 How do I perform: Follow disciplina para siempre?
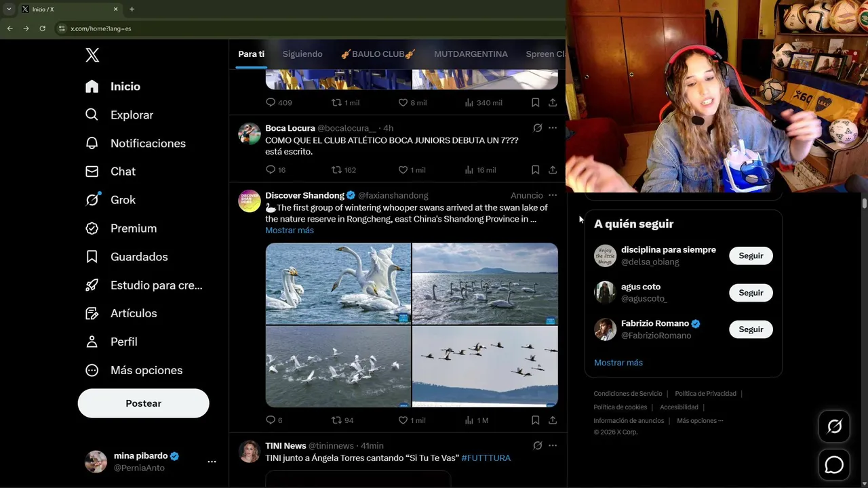[x=751, y=256]
